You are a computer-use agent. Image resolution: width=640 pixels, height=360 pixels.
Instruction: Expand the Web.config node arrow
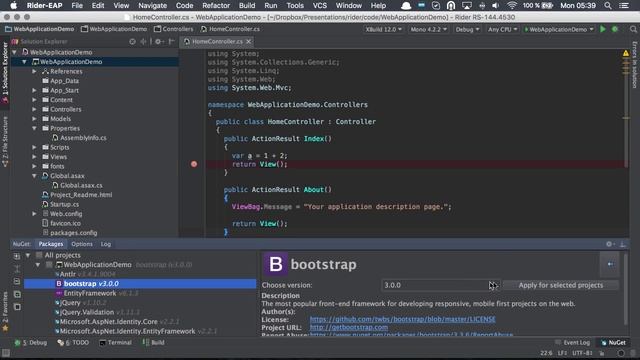(x=35, y=214)
